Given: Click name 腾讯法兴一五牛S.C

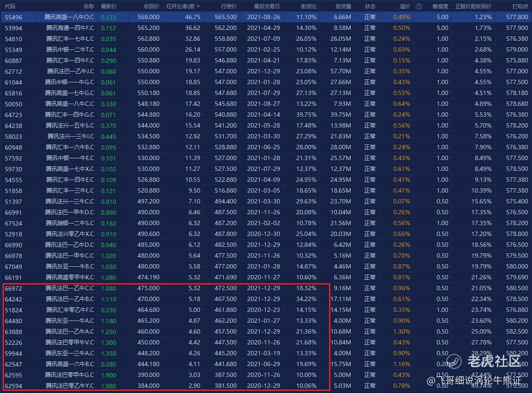Looking at the screenshot, I should pos(69,125).
